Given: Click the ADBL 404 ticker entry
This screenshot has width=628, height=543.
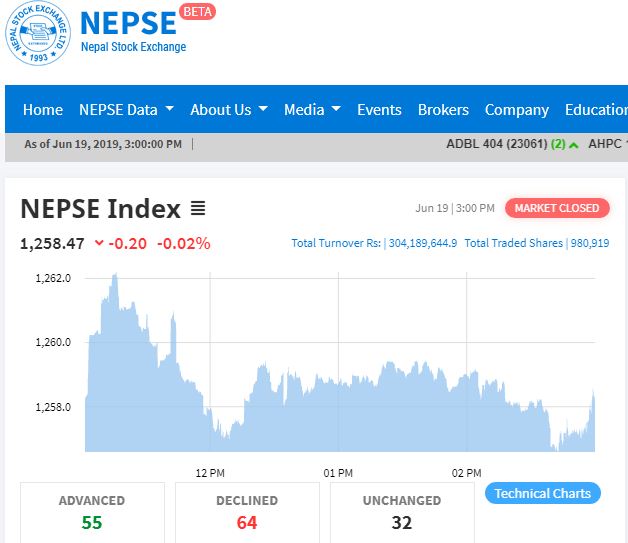Looking at the screenshot, I should (496, 144).
